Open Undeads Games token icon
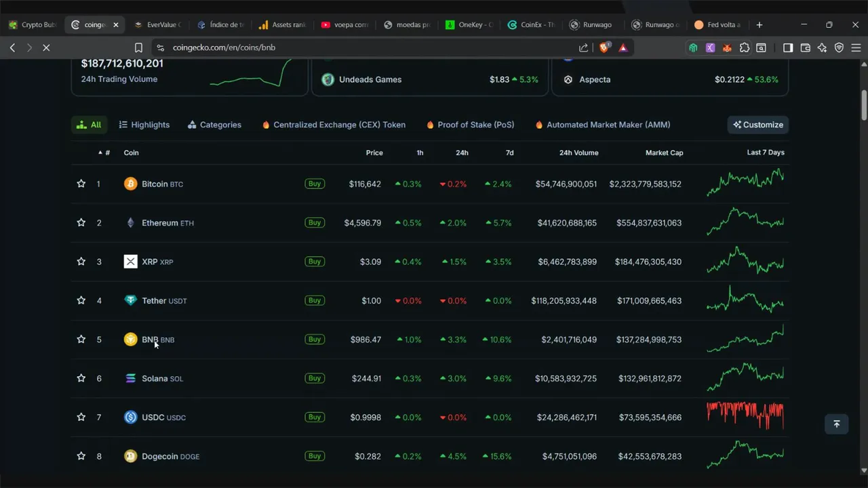868x488 pixels. [x=328, y=79]
